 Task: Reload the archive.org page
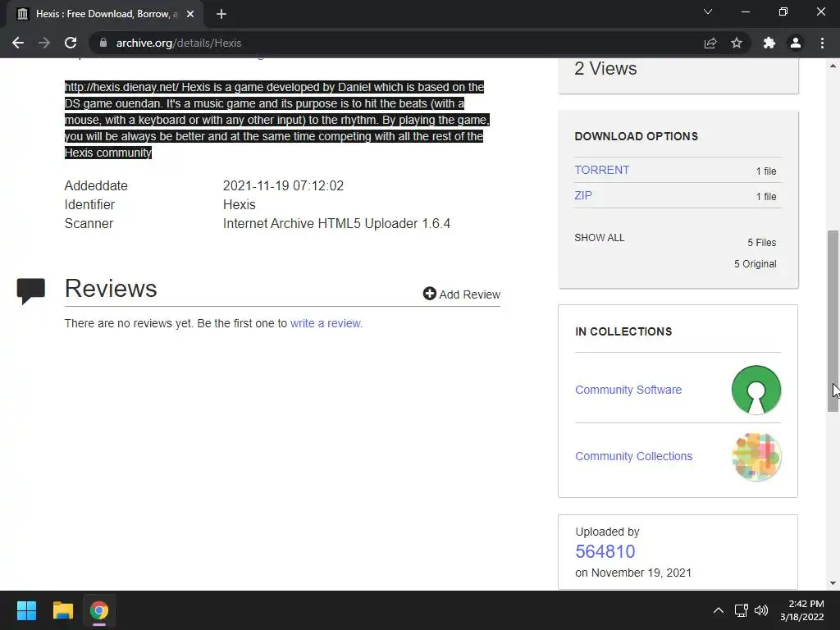coord(71,43)
